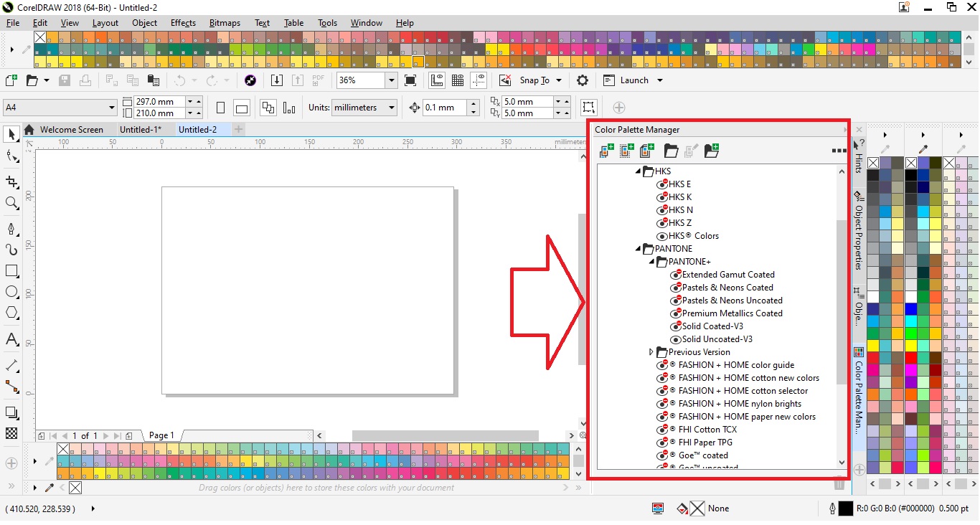Open the A4 page size dropdown
The height and width of the screenshot is (525, 980).
pyautogui.click(x=112, y=108)
